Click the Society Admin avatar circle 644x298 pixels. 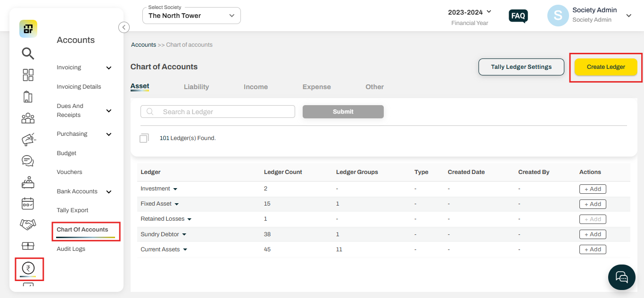(x=558, y=16)
